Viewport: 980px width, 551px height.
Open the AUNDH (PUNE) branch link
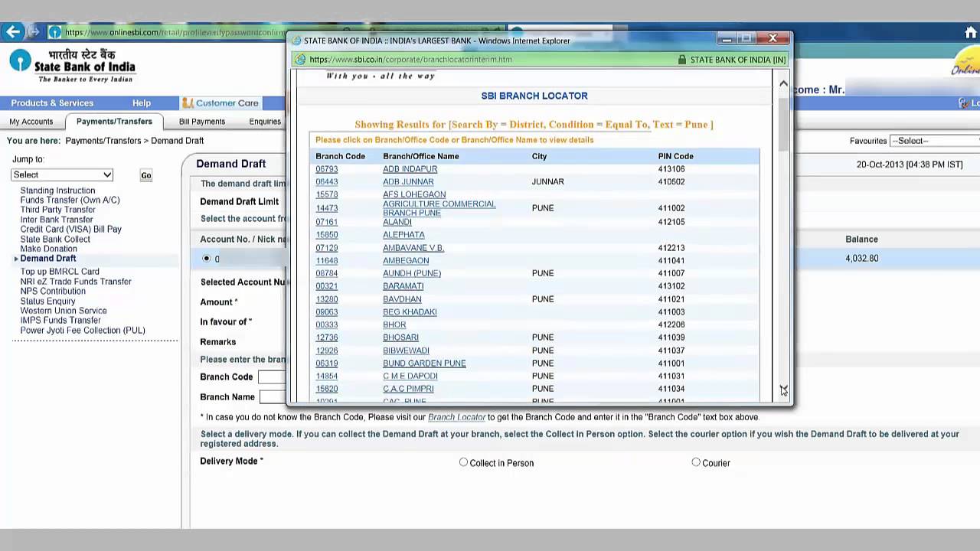click(412, 273)
